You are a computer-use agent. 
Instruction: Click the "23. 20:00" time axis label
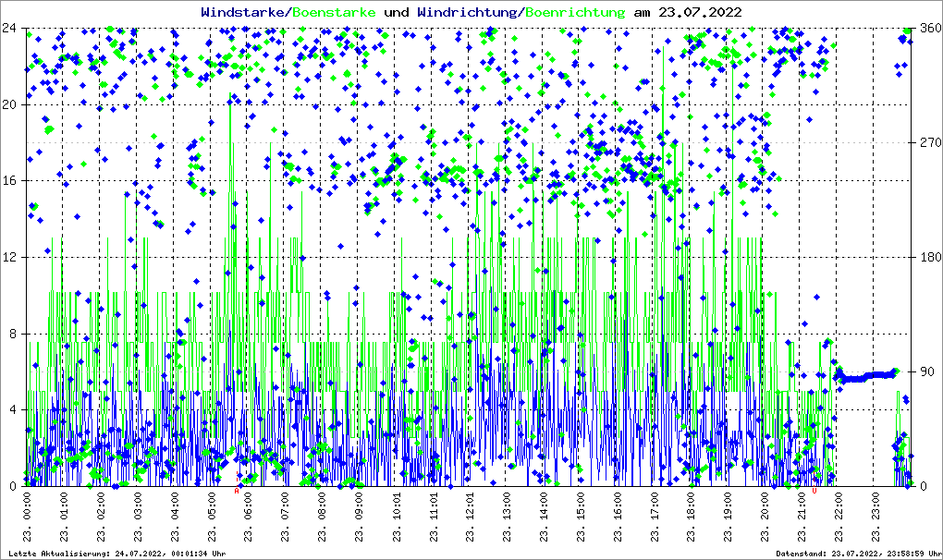coord(765,517)
